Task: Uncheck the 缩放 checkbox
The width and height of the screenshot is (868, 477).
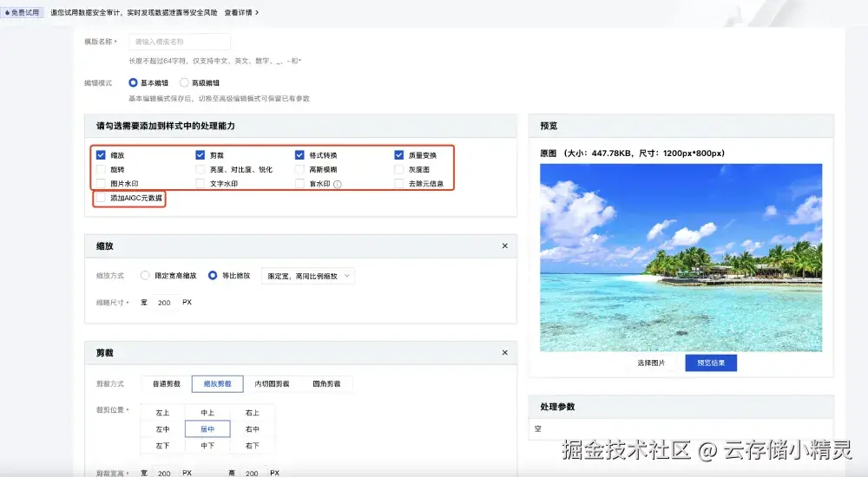Action: coord(101,155)
